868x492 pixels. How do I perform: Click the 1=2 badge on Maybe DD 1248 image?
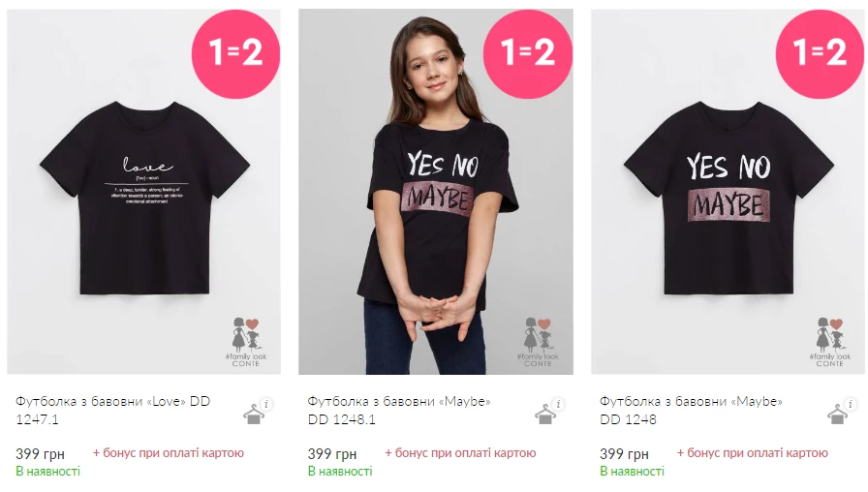[x=820, y=53]
